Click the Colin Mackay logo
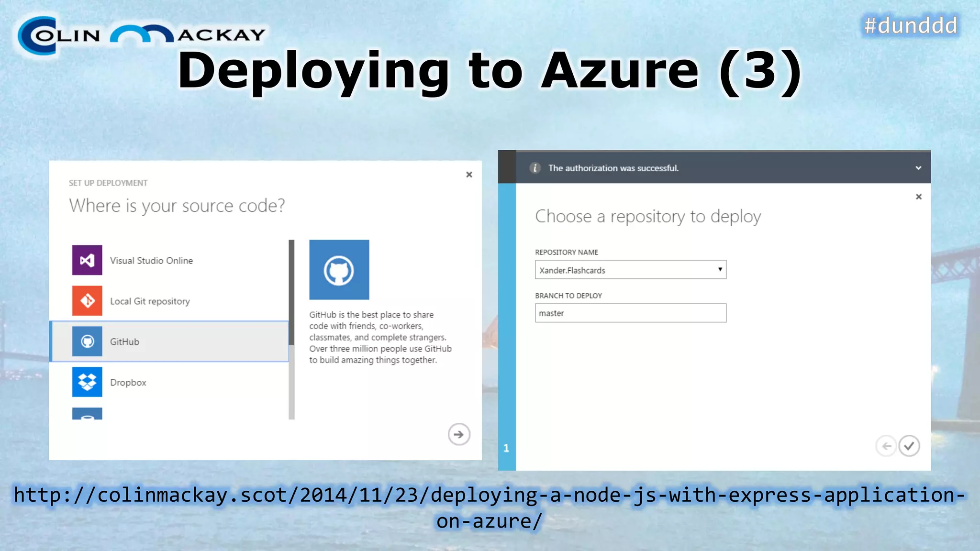 142,35
